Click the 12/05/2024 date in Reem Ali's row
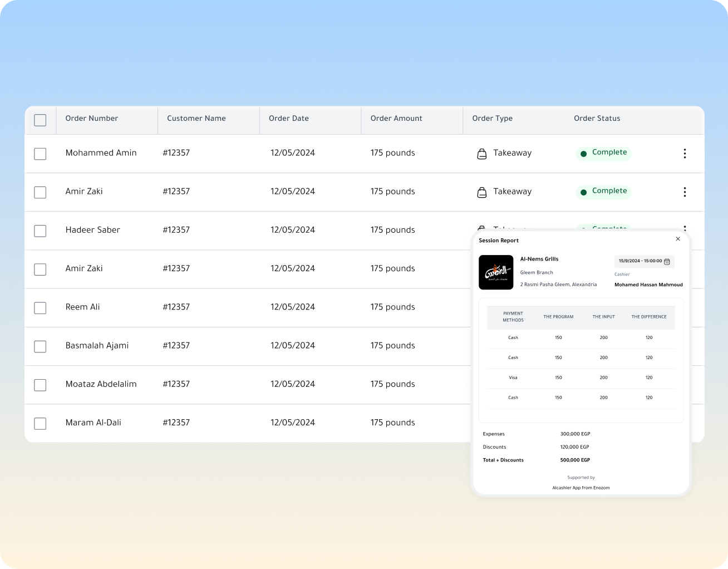The image size is (728, 569). coord(293,307)
